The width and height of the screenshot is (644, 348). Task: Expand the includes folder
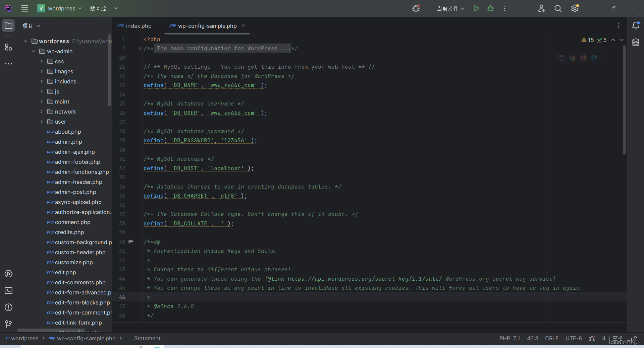tap(41, 81)
